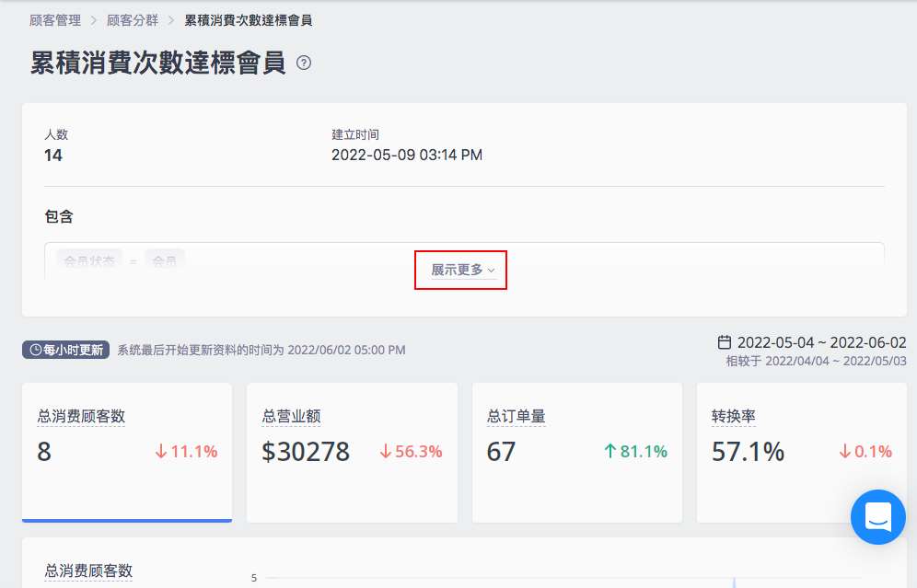Click the calendar icon by date range

point(724,342)
